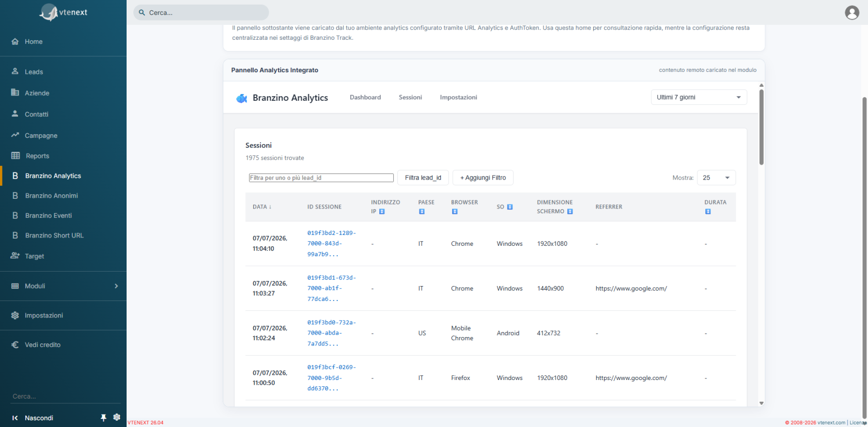Open the user profile avatar icon
The height and width of the screenshot is (427, 868).
tap(852, 12)
